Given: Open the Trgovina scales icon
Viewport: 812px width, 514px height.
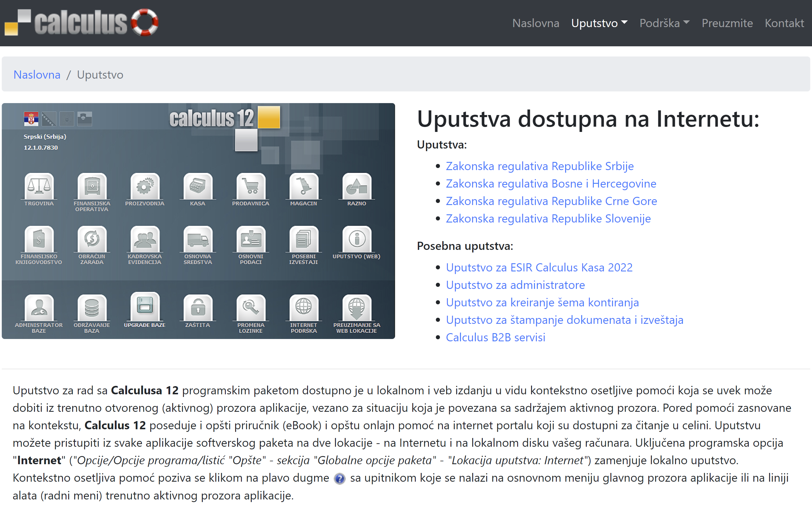Looking at the screenshot, I should click(x=39, y=186).
